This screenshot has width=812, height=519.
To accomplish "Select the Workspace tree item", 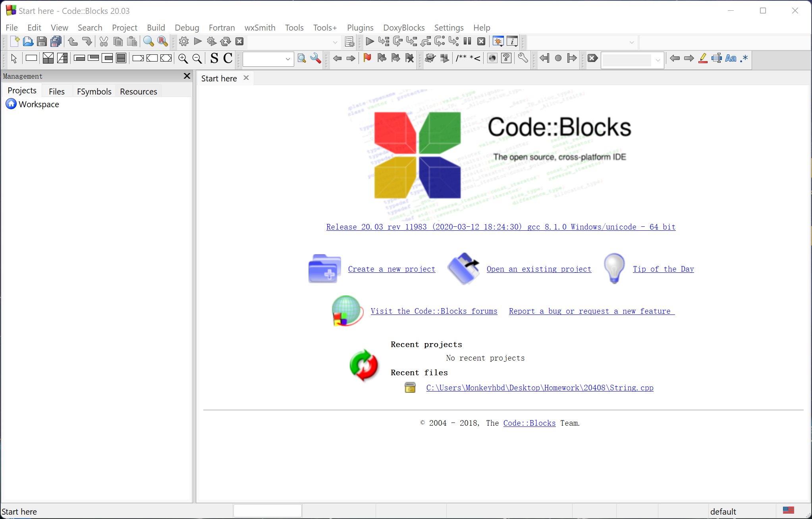I will point(39,104).
